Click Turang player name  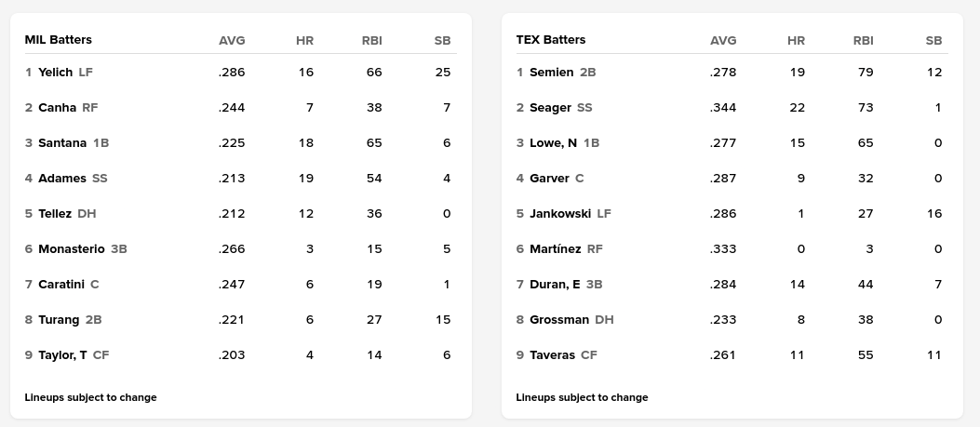coord(59,319)
